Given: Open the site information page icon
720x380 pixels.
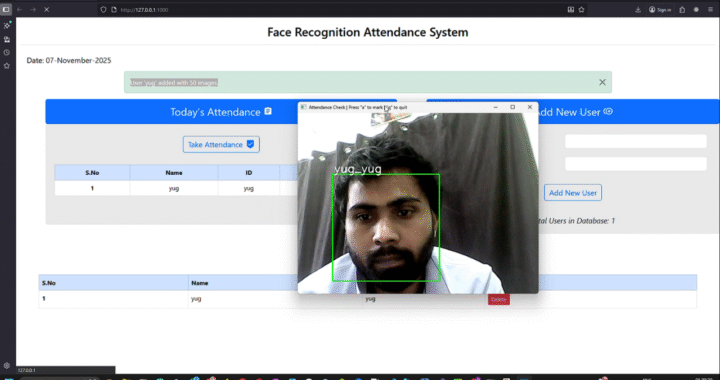Looking at the screenshot, I should (114, 10).
